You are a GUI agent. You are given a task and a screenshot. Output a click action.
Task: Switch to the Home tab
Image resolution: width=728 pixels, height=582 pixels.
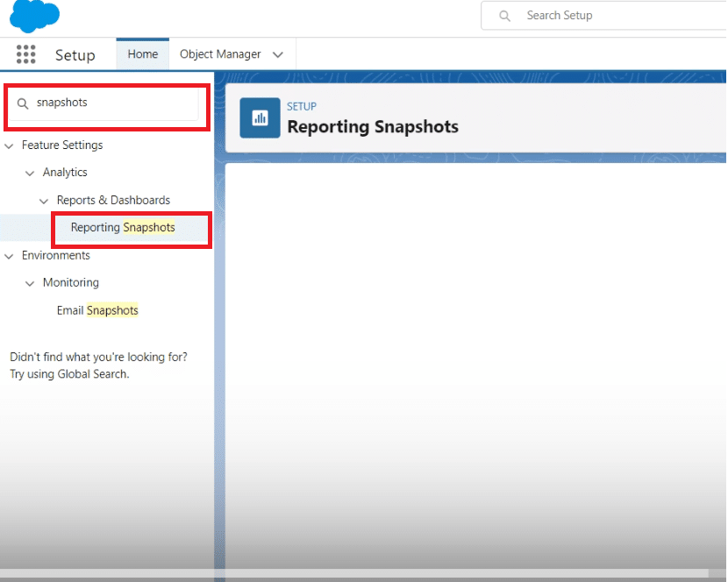coord(143,54)
